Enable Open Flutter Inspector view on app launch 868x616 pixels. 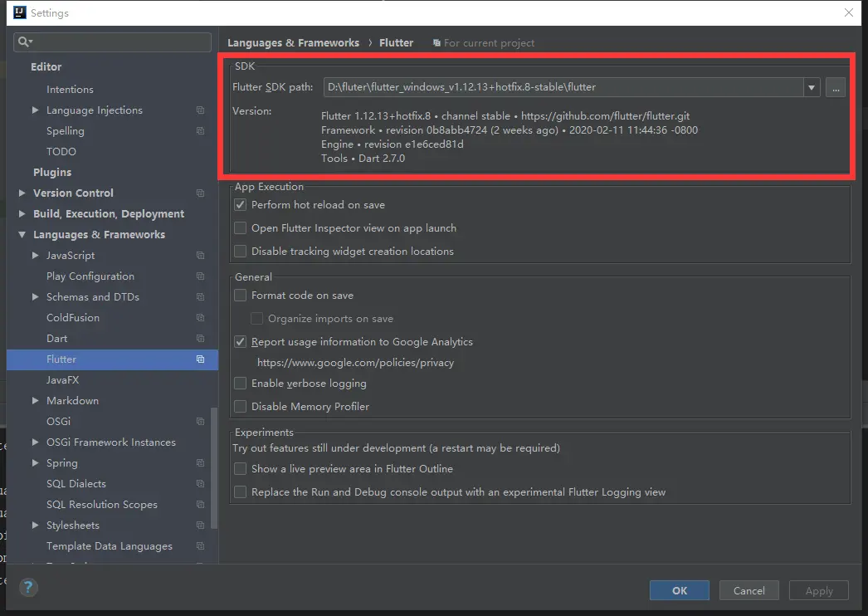click(x=241, y=227)
